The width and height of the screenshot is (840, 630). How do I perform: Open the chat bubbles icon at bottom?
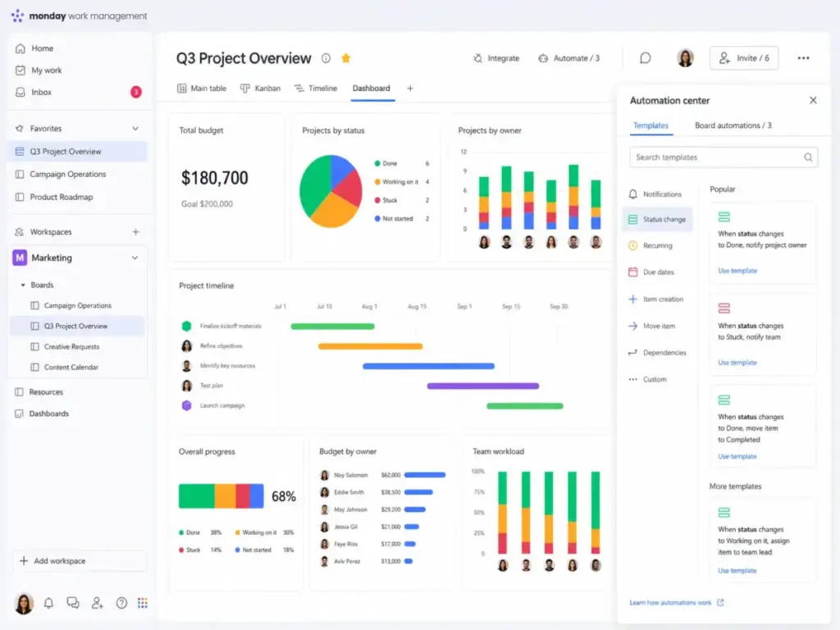(x=73, y=603)
